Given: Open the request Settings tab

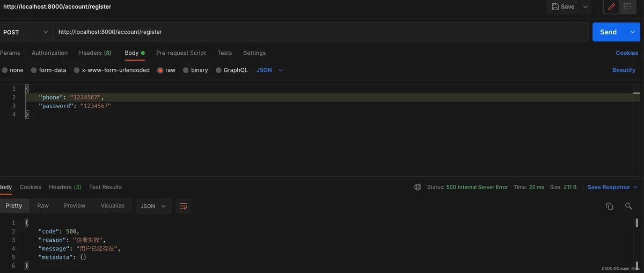Looking at the screenshot, I should click(254, 53).
